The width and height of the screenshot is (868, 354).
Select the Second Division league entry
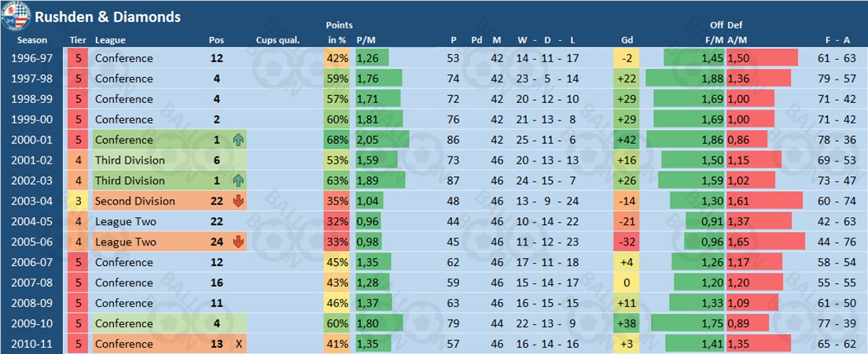tap(134, 201)
